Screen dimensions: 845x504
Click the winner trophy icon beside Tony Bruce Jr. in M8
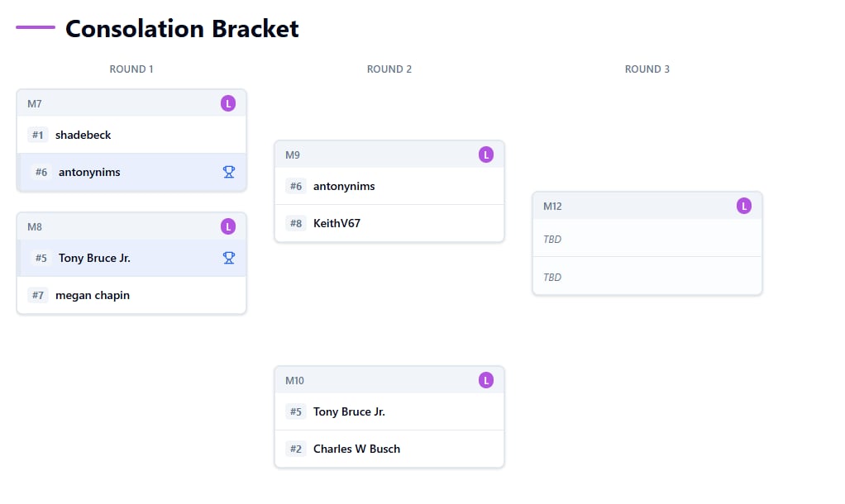click(x=229, y=258)
